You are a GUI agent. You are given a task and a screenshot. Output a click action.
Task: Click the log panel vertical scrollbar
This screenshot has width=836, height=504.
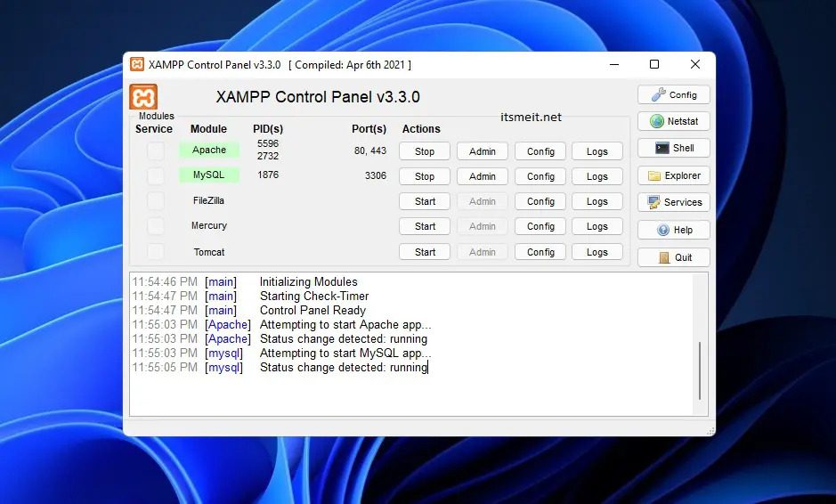(x=700, y=370)
